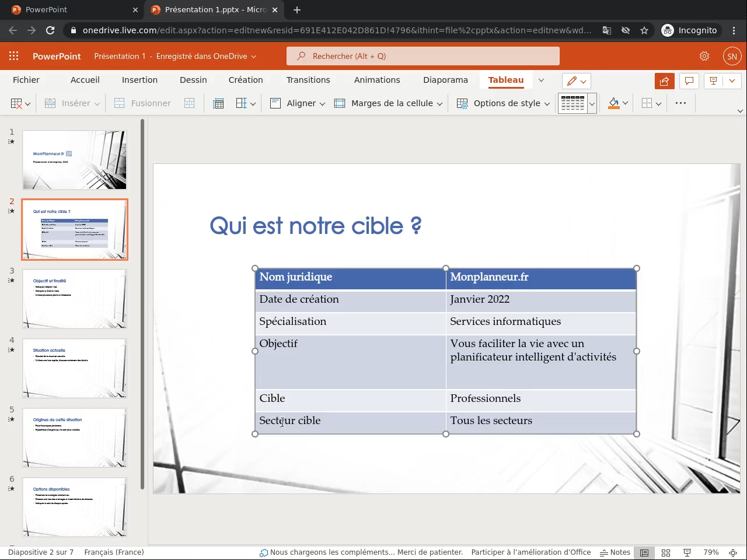
Task: Open the Chrome three-dot menu
Action: [x=734, y=30]
